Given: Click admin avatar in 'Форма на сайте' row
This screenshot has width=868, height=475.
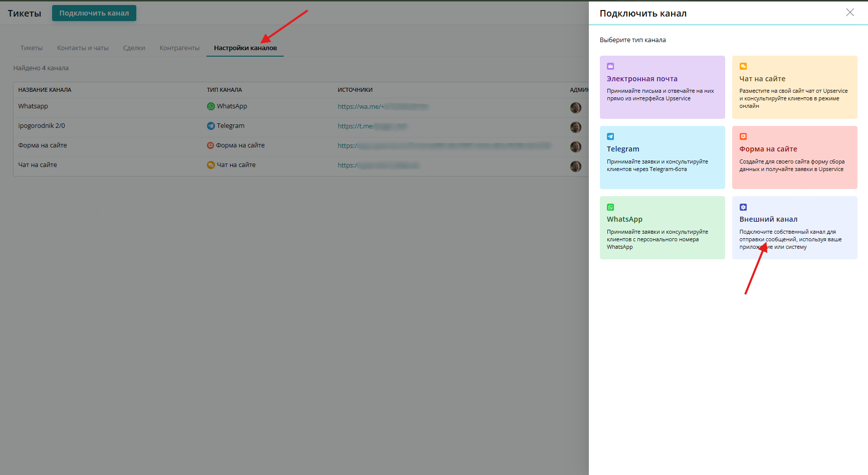Looking at the screenshot, I should [576, 147].
